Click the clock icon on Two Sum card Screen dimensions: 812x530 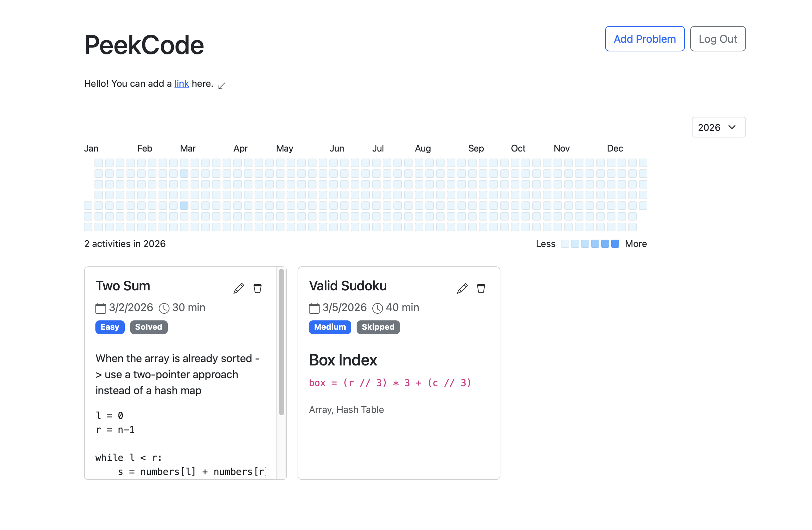point(164,308)
